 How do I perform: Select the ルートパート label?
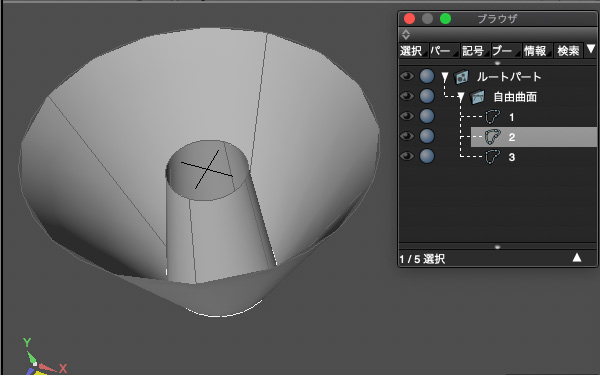pyautogui.click(x=509, y=77)
